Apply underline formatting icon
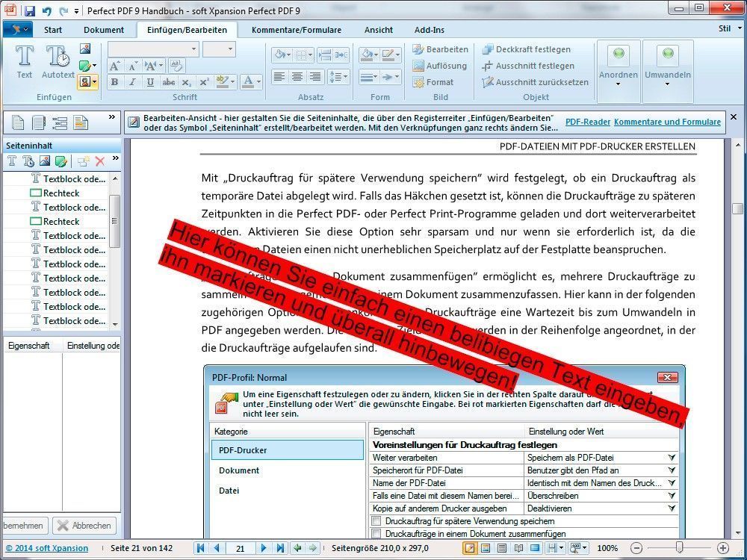This screenshot has height=560, width=747. [x=150, y=82]
